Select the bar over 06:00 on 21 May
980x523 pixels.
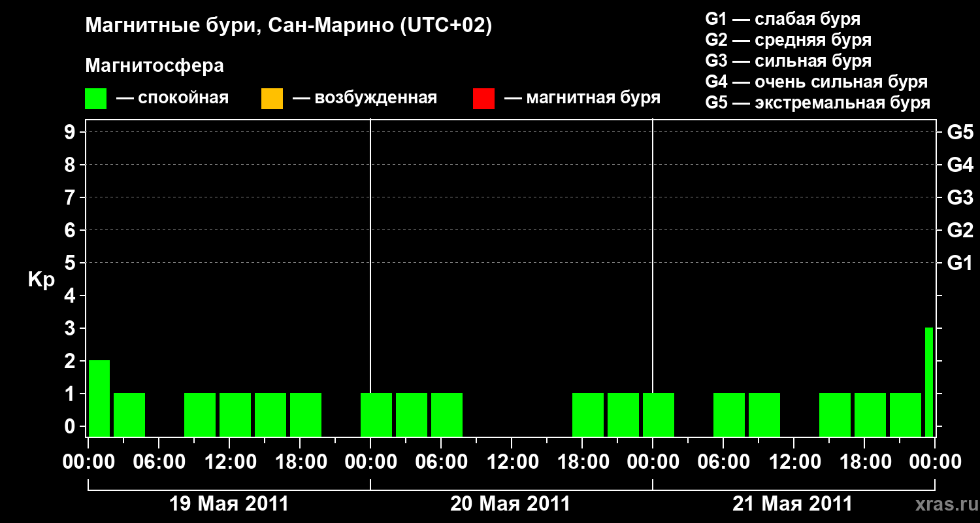pyautogui.click(x=729, y=414)
